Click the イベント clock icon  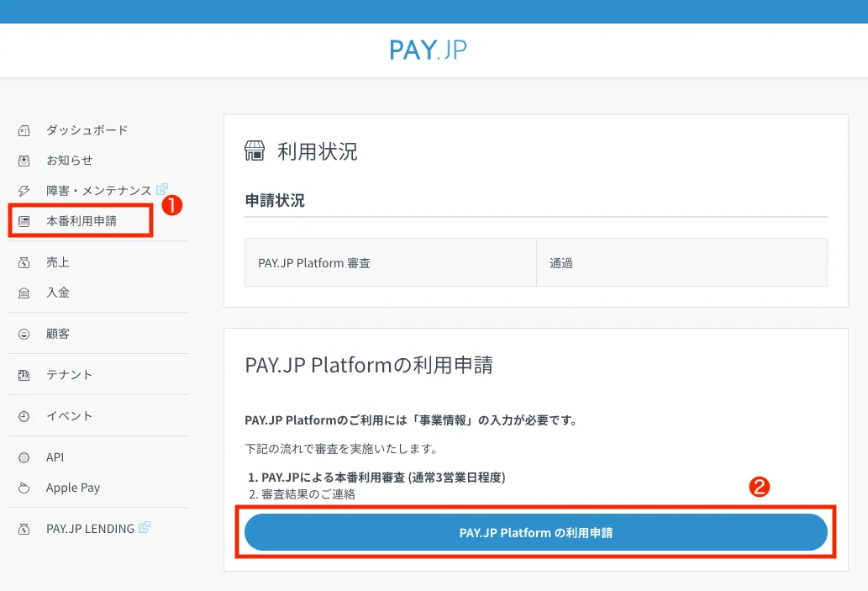24,416
